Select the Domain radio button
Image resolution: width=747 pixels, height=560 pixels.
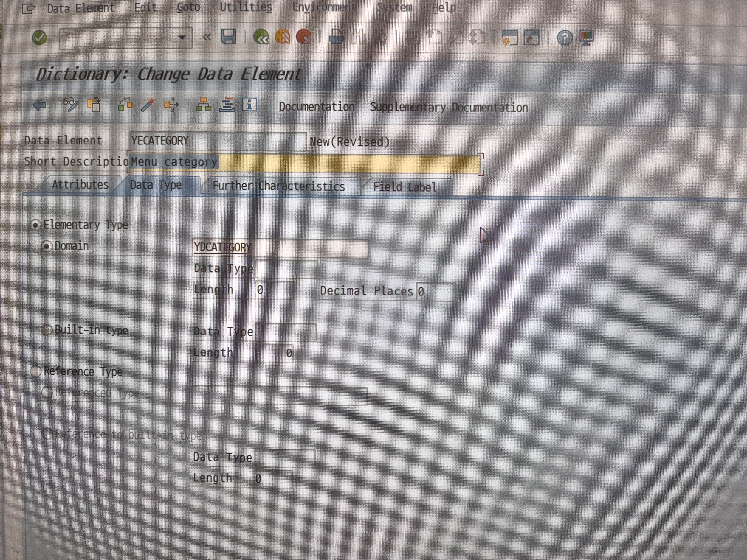(x=46, y=246)
